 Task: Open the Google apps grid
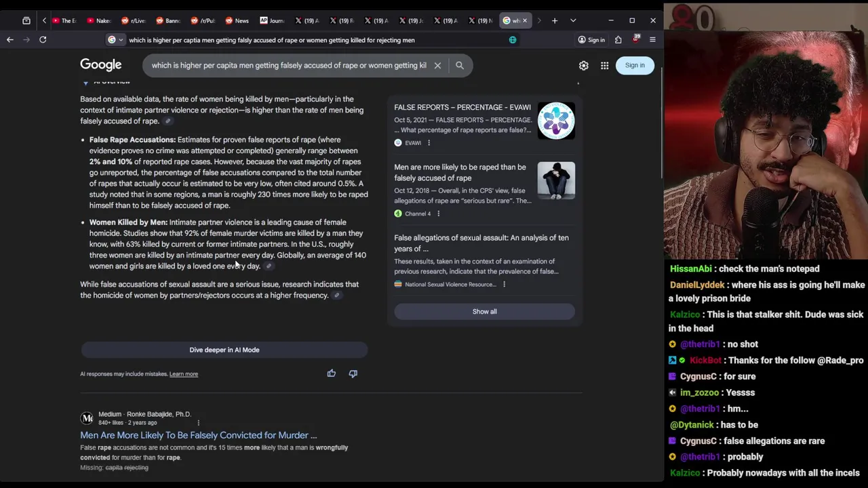pyautogui.click(x=604, y=66)
